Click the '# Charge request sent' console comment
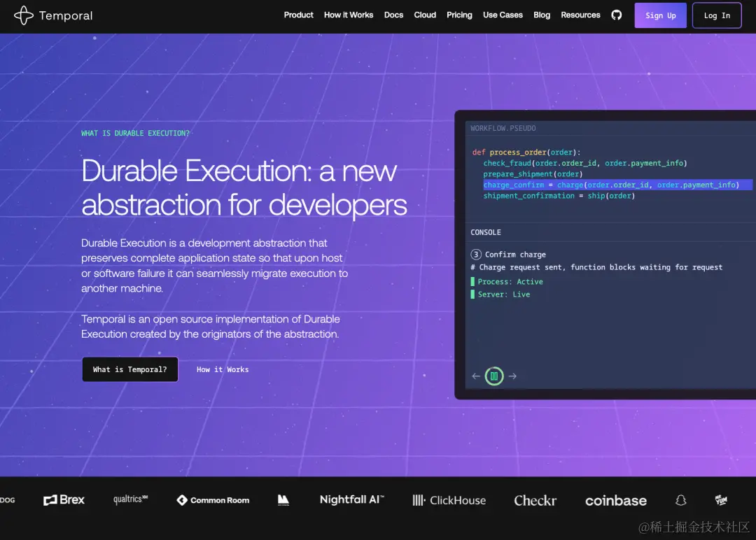 (x=596, y=267)
